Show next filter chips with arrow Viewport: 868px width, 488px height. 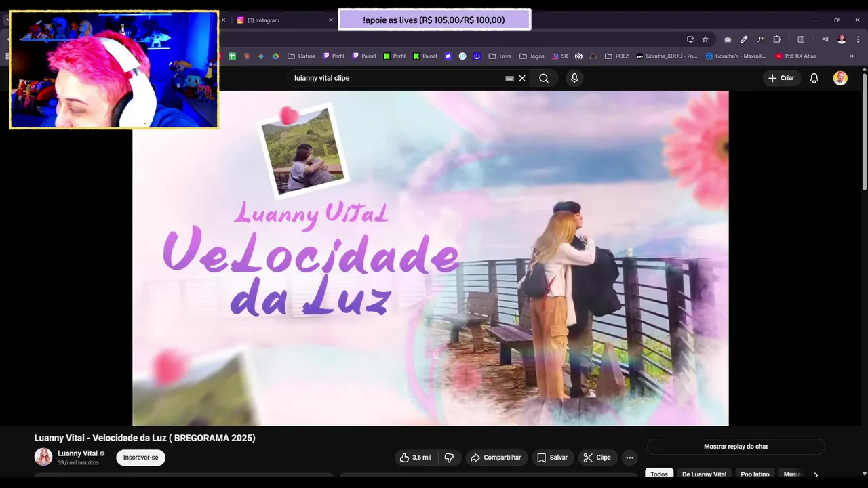[816, 474]
